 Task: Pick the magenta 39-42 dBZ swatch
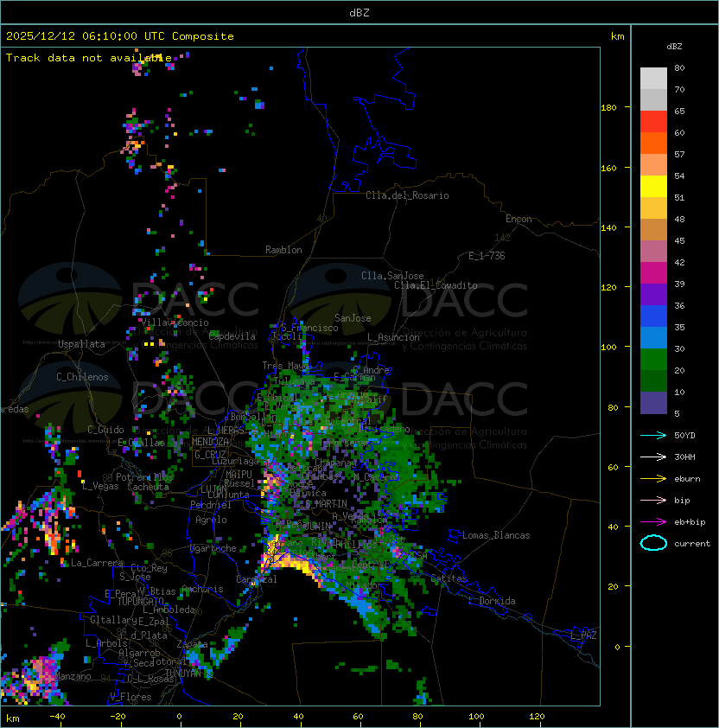pos(653,273)
